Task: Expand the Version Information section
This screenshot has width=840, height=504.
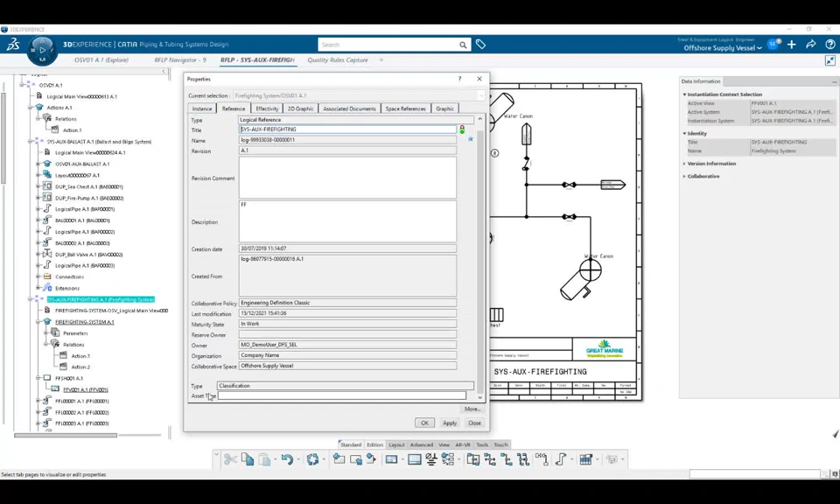Action: 684,164
